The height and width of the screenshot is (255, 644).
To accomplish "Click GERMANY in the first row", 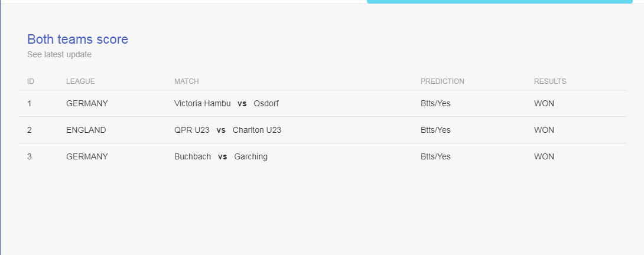I will point(87,103).
